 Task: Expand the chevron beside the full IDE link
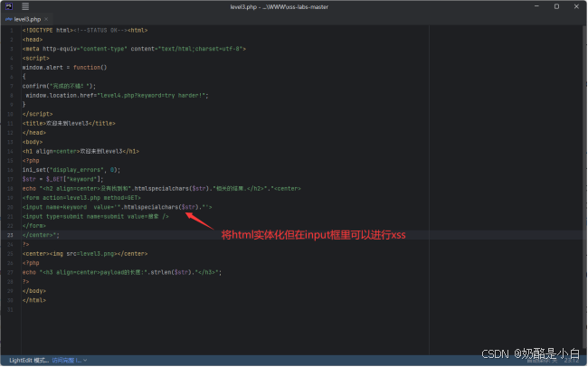click(x=86, y=361)
